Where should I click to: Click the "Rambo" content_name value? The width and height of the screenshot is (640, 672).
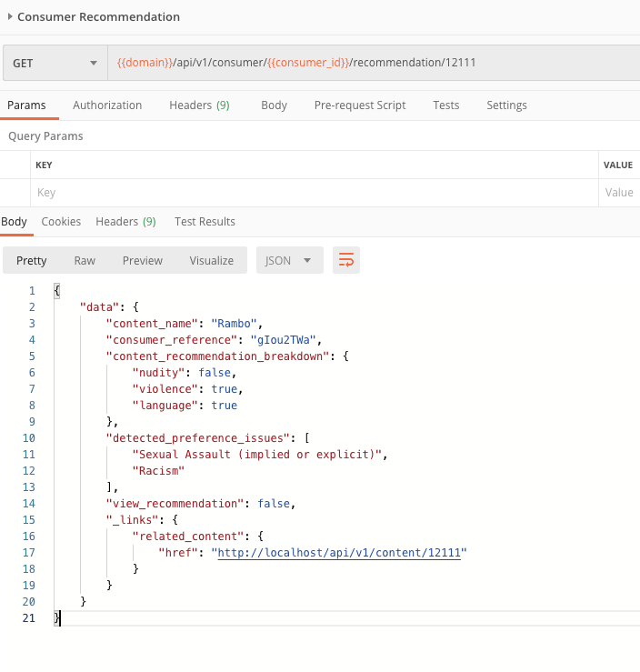tap(234, 324)
